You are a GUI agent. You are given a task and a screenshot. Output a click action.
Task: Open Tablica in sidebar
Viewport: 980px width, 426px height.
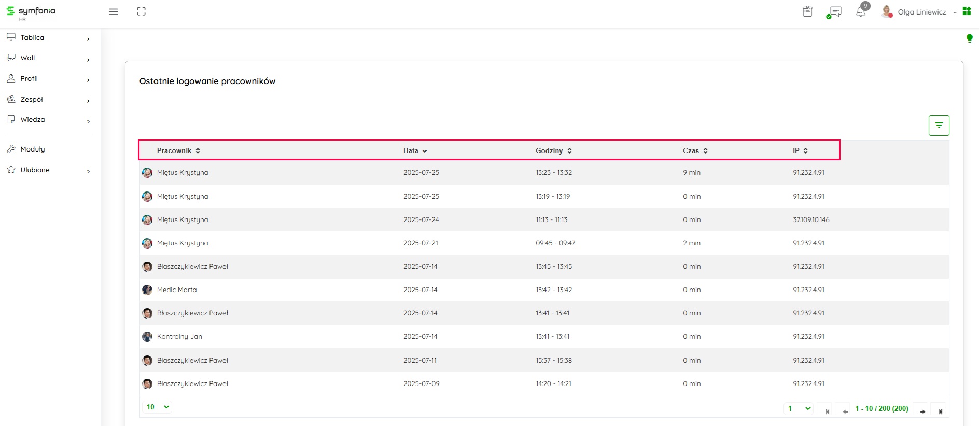pyautogui.click(x=32, y=37)
